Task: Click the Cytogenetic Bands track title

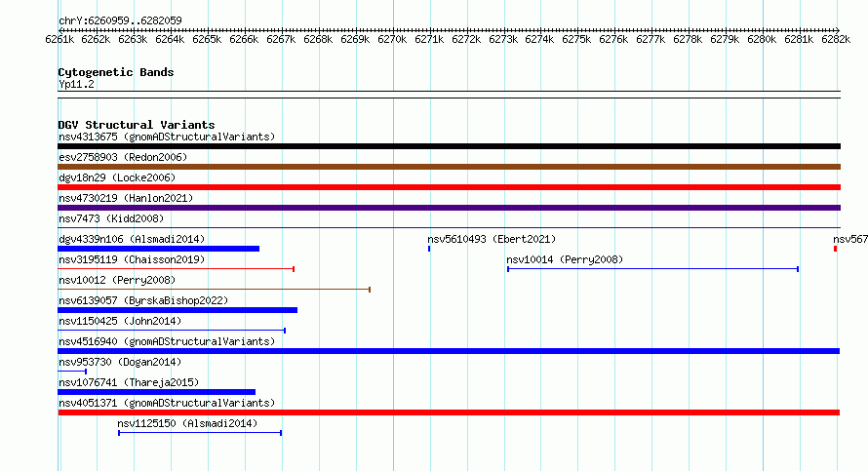Action: click(x=116, y=72)
